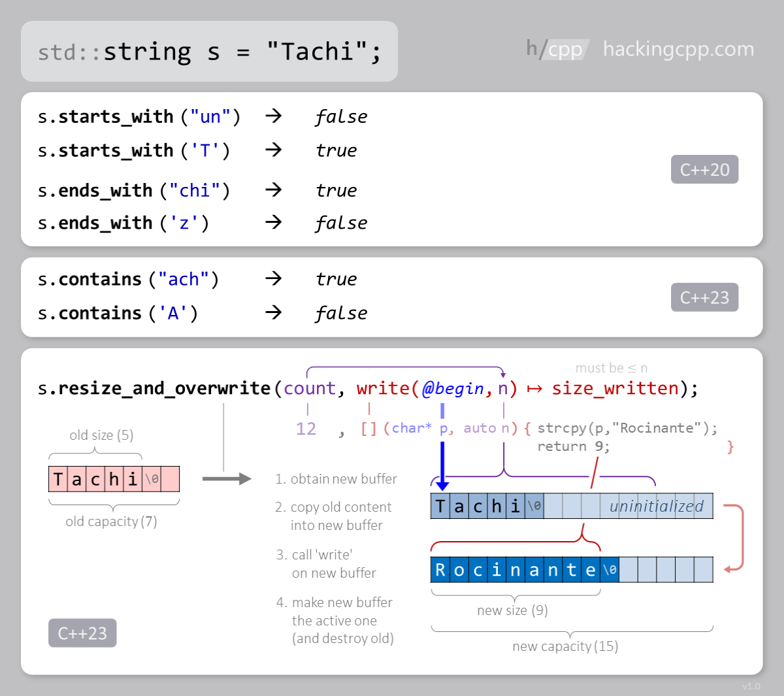This screenshot has width=784, height=696.
Task: Click the 'new size (9)' label
Action: [x=512, y=610]
